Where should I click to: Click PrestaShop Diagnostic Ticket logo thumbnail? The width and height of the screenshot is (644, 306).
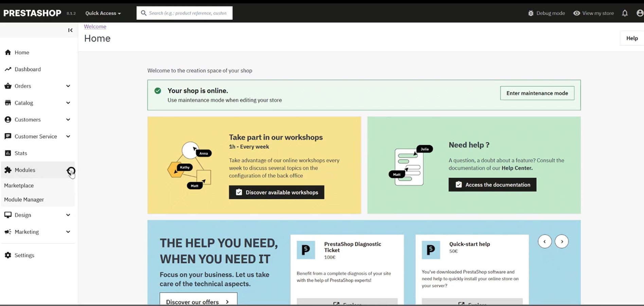click(306, 250)
